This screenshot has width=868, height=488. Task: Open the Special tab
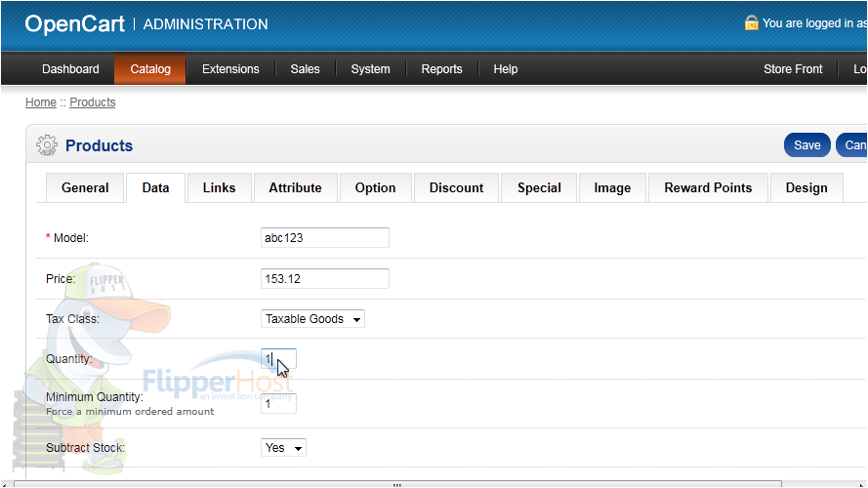pyautogui.click(x=539, y=188)
